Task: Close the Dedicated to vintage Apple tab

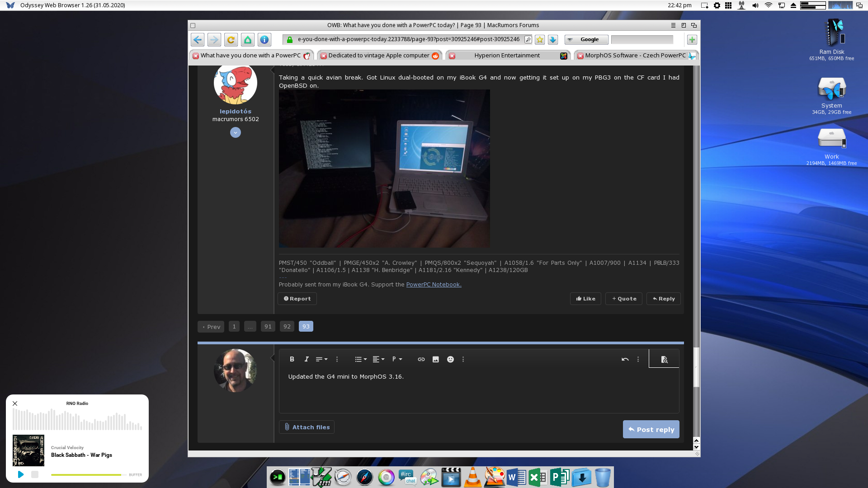Action: coord(324,56)
